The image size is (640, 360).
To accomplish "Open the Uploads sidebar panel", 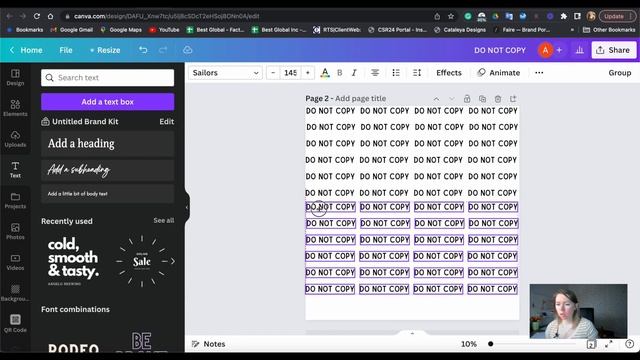I will 15,139.
